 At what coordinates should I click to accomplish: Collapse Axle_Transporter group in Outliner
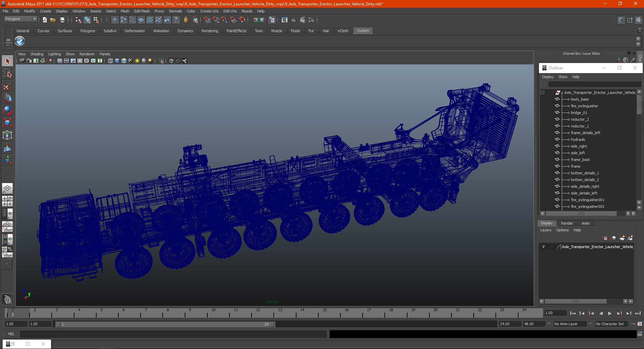click(x=542, y=93)
